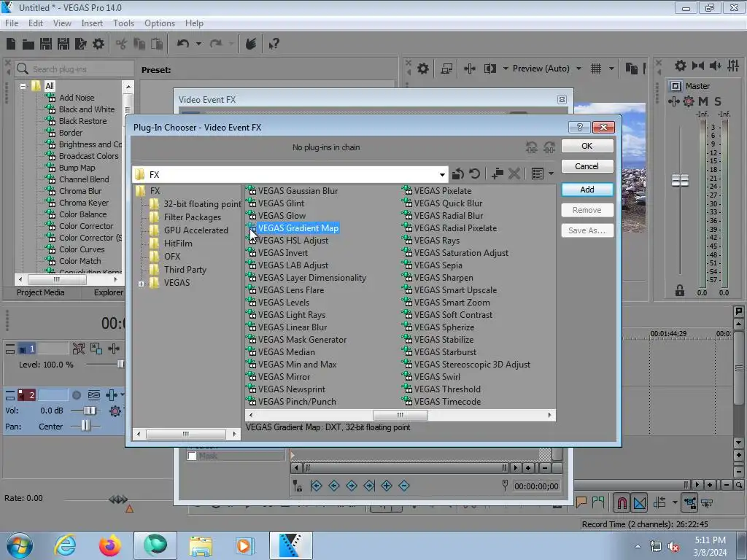Open the File menu
The width and height of the screenshot is (747, 560).
coord(12,23)
